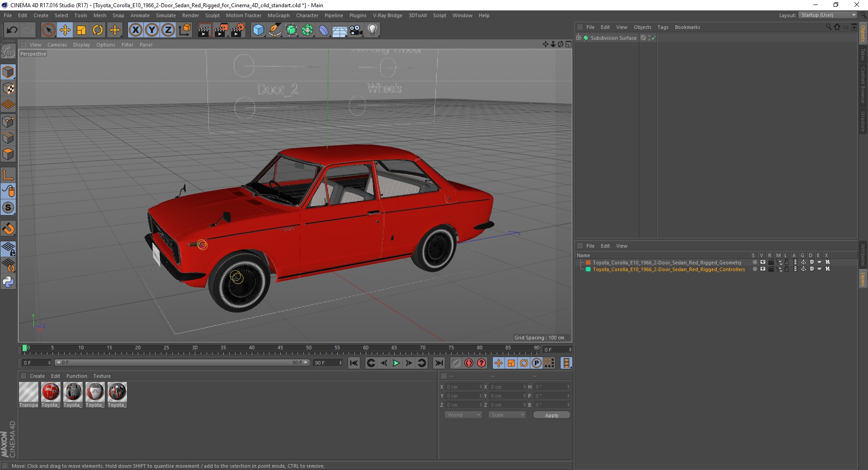
Task: Add a Subdivision Surface generator icon
Action: click(x=291, y=30)
